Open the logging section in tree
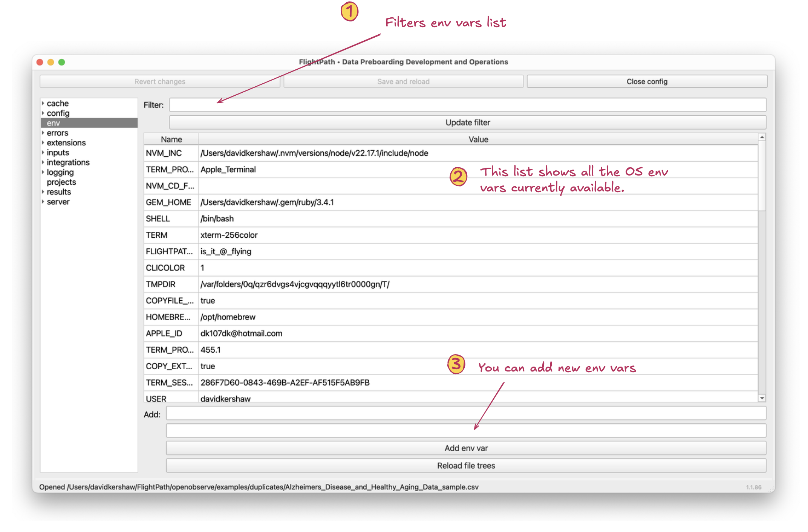808x532 pixels. point(60,172)
